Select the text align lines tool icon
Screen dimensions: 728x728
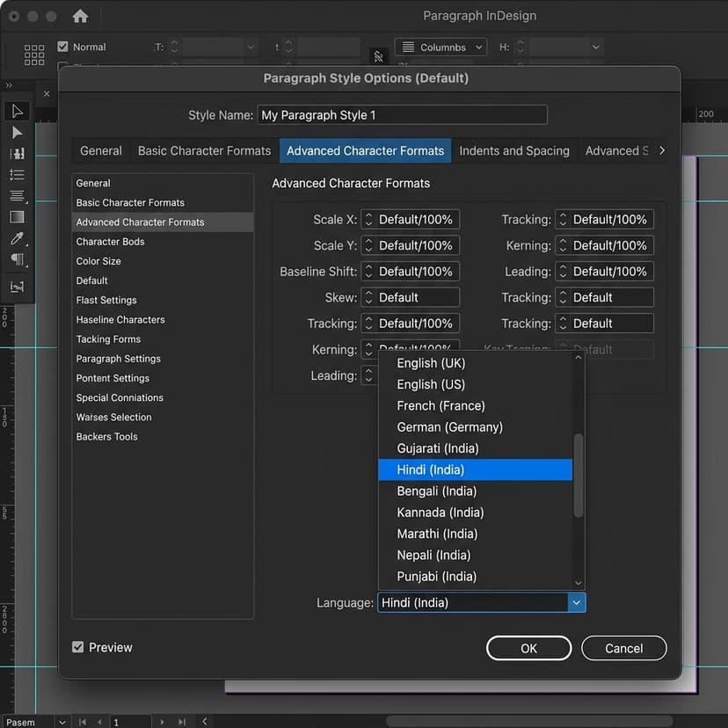pyautogui.click(x=18, y=196)
